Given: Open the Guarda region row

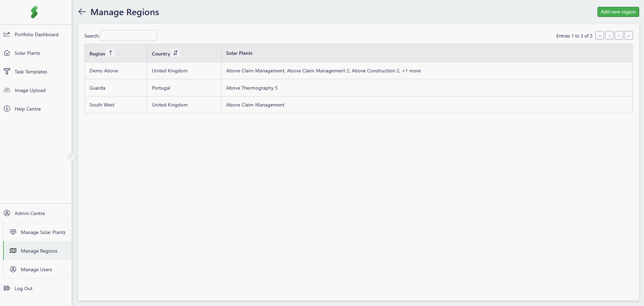Looking at the screenshot, I should click(98, 88).
